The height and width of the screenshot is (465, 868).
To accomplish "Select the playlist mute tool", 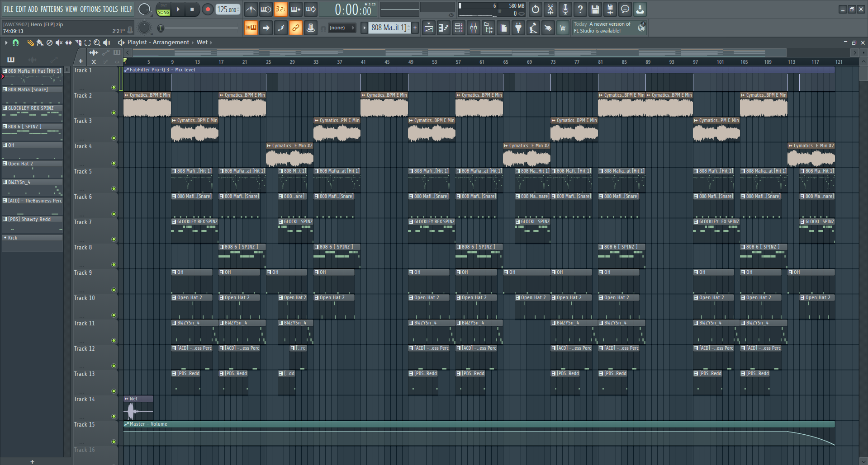I will click(x=59, y=42).
